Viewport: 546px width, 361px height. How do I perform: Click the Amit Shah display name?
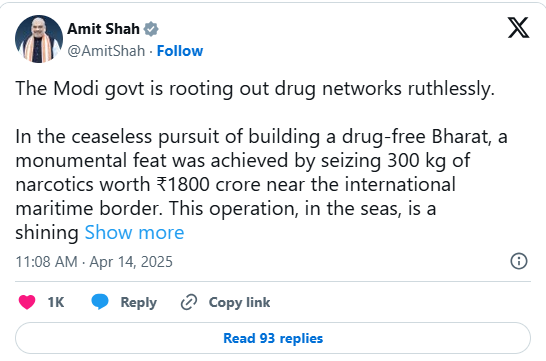103,29
